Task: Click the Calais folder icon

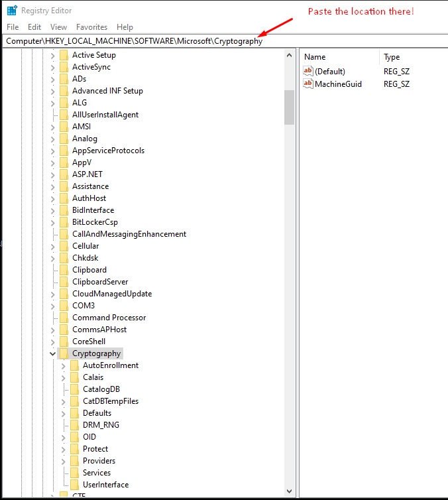Action: point(75,377)
